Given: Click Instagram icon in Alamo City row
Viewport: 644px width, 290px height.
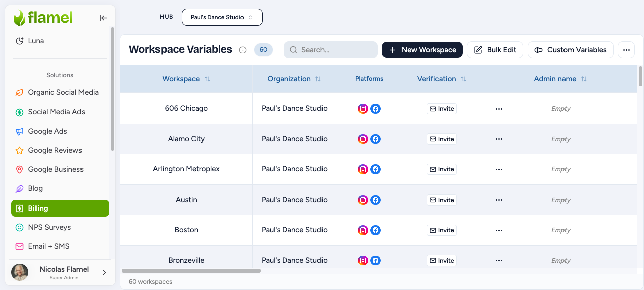Looking at the screenshot, I should [363, 139].
